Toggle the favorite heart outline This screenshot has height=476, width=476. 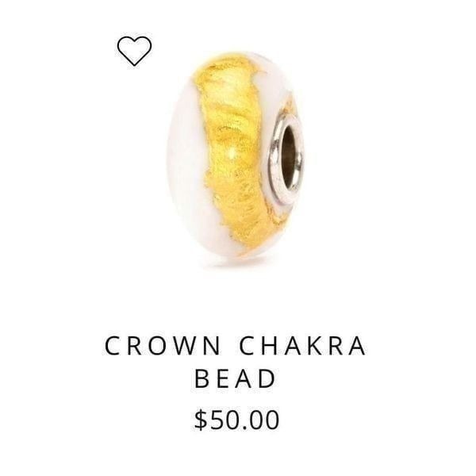(134, 51)
